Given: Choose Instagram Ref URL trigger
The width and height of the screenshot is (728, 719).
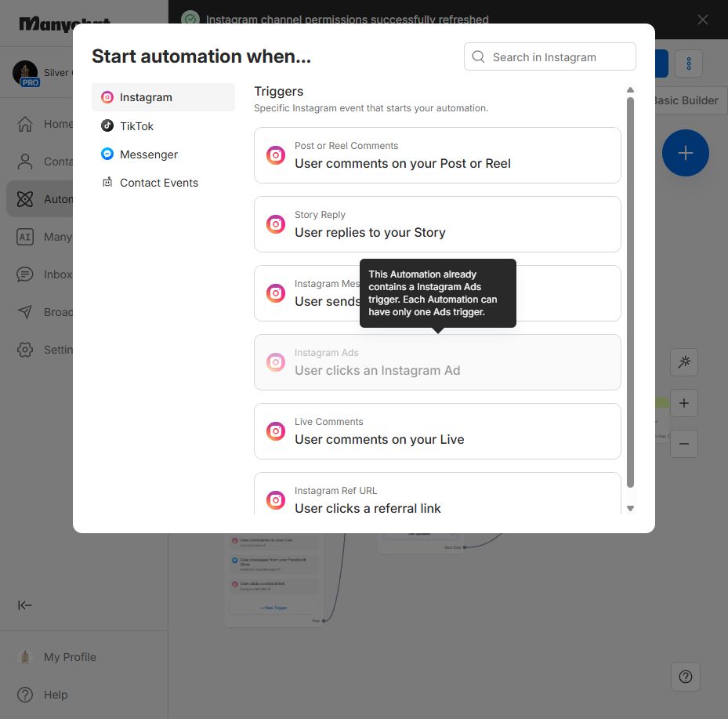Looking at the screenshot, I should 437,493.
